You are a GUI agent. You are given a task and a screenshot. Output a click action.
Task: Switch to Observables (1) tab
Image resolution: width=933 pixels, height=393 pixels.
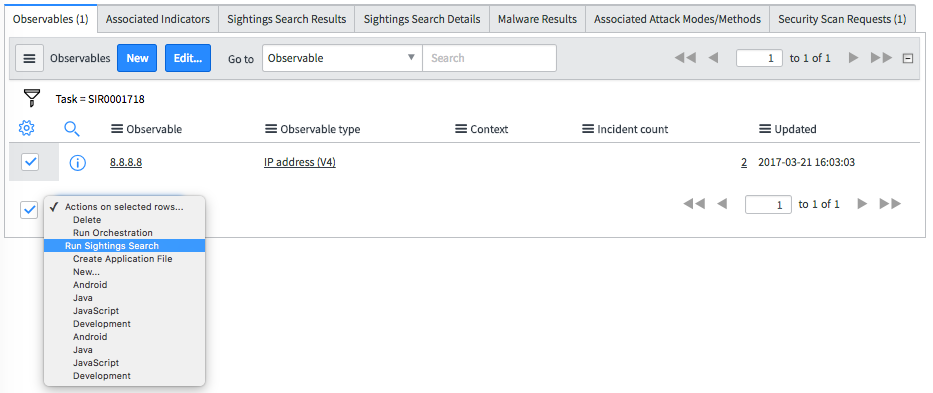(x=51, y=19)
